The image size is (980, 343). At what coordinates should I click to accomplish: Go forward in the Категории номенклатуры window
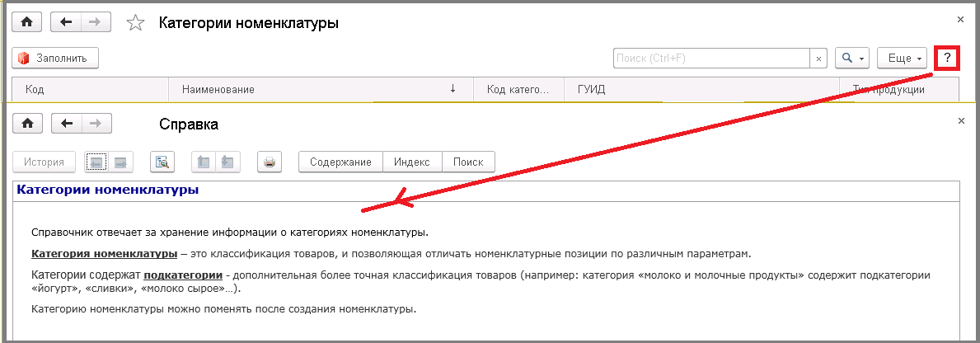pos(96,22)
